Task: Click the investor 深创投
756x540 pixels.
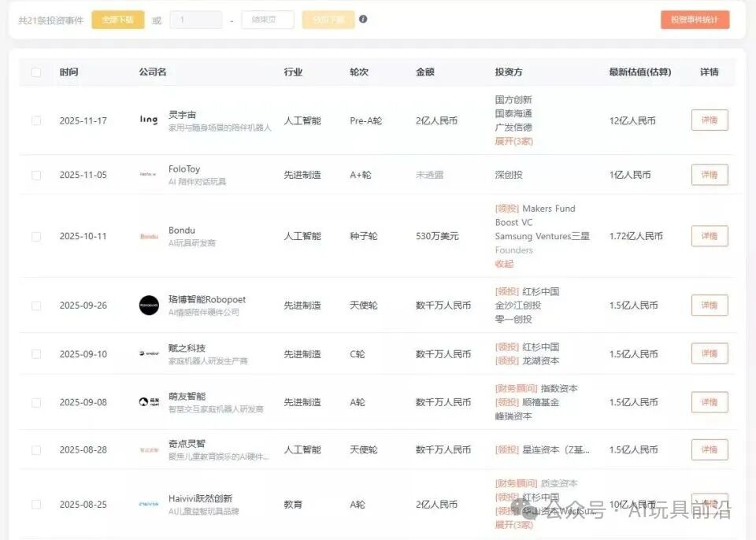Action: (509, 175)
